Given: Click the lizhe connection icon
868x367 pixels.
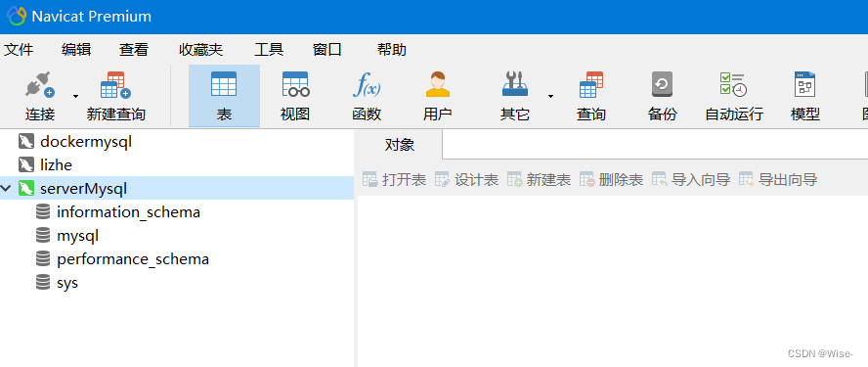Looking at the screenshot, I should (x=26, y=165).
